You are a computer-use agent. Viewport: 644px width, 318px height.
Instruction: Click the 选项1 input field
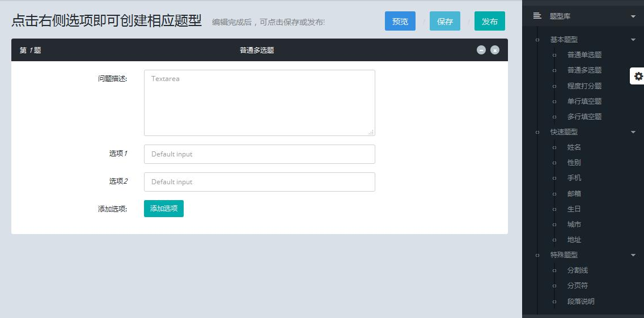[260, 154]
